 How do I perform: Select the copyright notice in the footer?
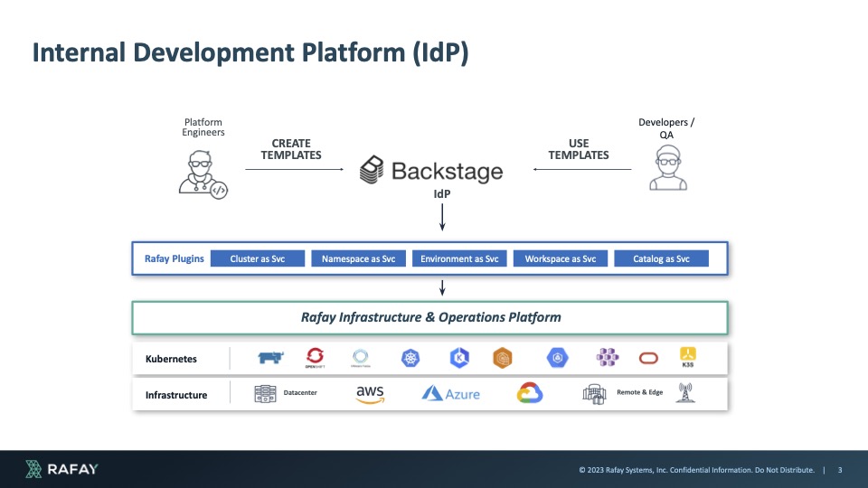click(696, 470)
